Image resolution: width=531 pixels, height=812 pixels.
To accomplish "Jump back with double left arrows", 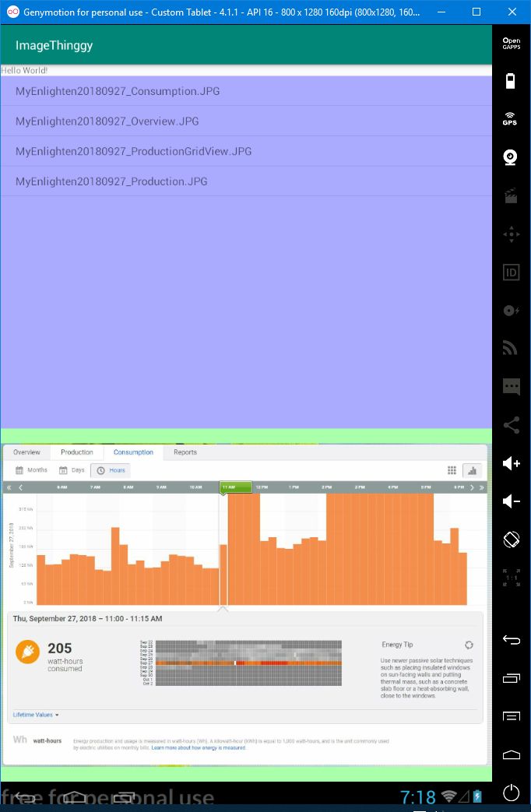I will tap(9, 487).
